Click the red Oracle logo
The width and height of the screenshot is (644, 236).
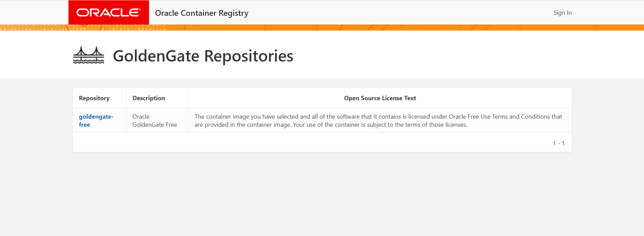click(108, 12)
